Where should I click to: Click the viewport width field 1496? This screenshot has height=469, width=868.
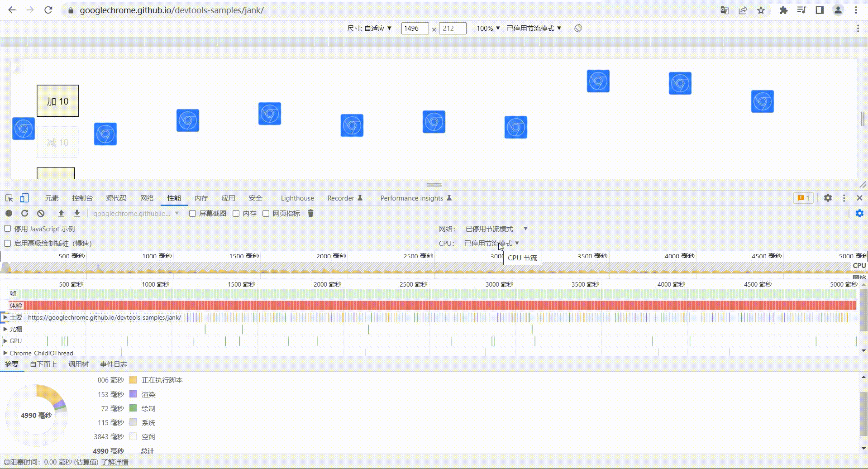415,28
